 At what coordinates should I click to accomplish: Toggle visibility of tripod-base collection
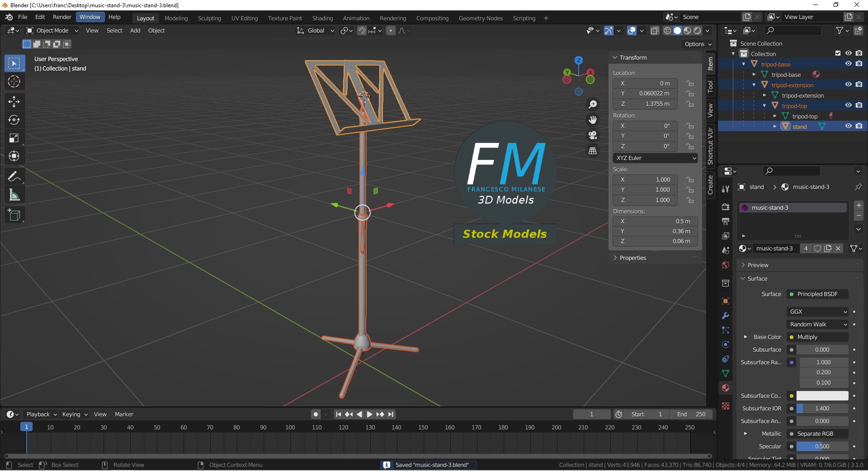point(848,64)
